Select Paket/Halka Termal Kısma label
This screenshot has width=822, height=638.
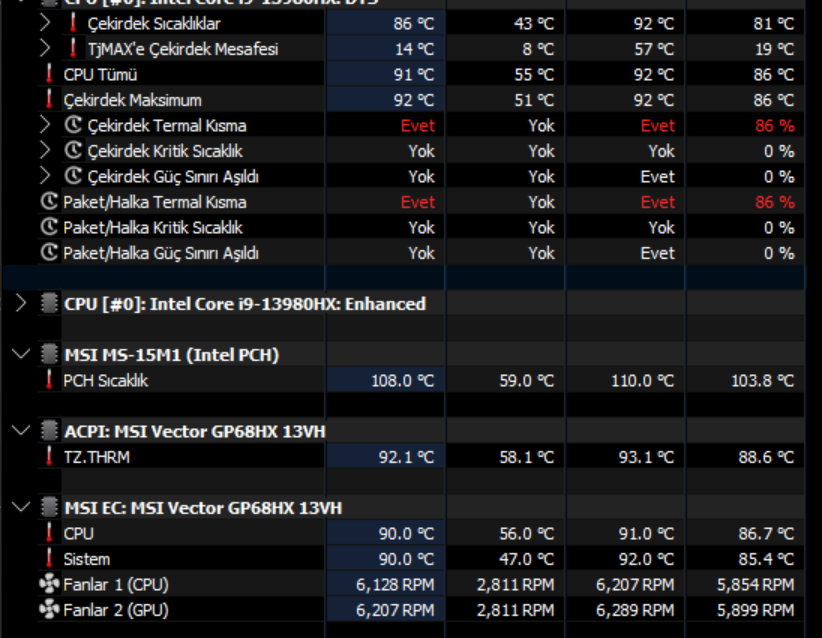point(155,202)
